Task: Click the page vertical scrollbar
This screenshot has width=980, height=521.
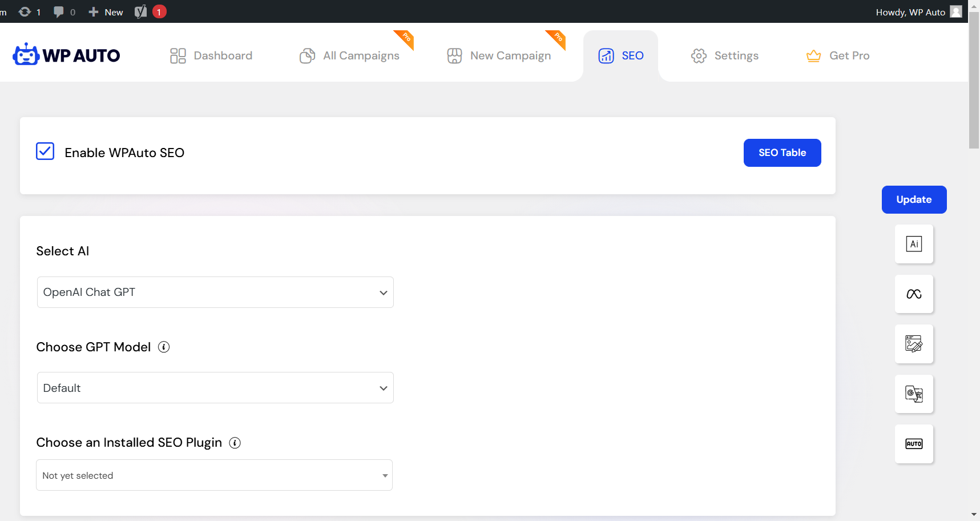Action: tap(974, 80)
